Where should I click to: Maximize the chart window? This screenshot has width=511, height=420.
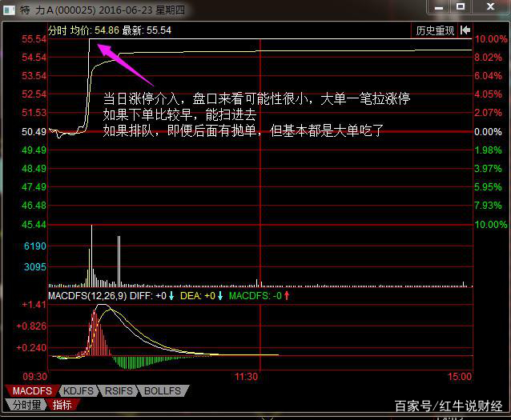coord(461,6)
